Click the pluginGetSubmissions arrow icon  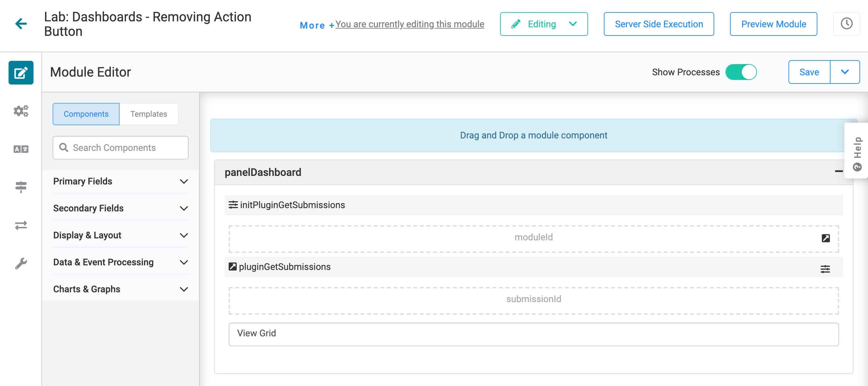(233, 266)
